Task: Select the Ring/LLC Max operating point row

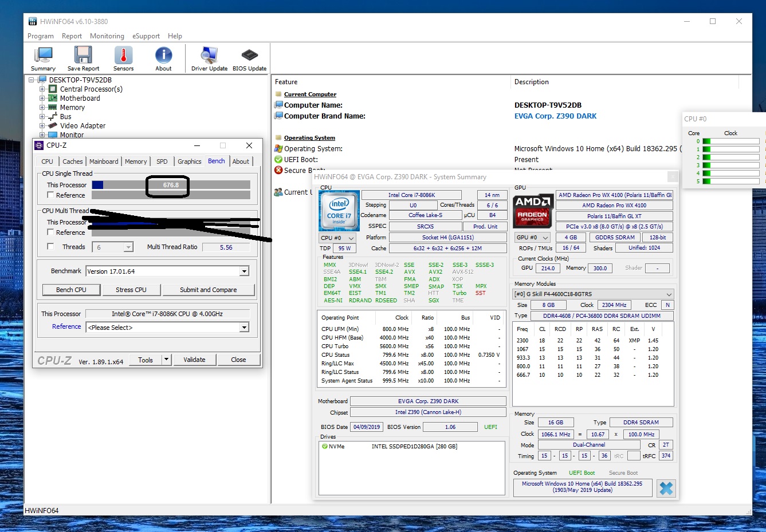Action: point(411,364)
